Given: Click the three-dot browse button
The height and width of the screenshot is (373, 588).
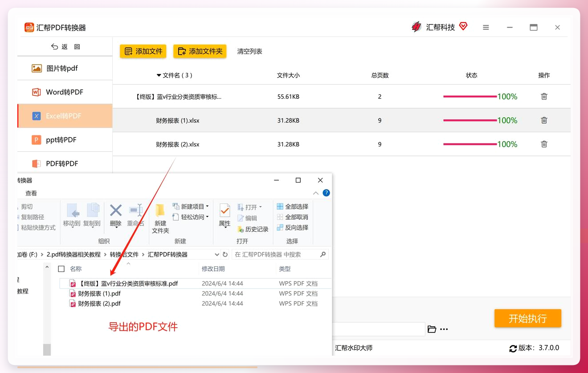Looking at the screenshot, I should pyautogui.click(x=444, y=329).
